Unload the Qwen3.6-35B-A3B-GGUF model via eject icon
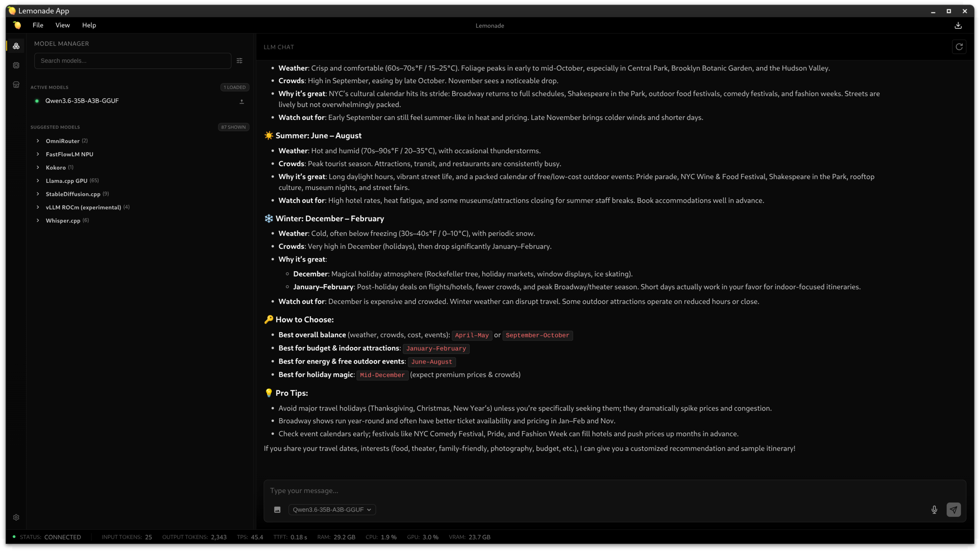980x551 pixels. (242, 101)
